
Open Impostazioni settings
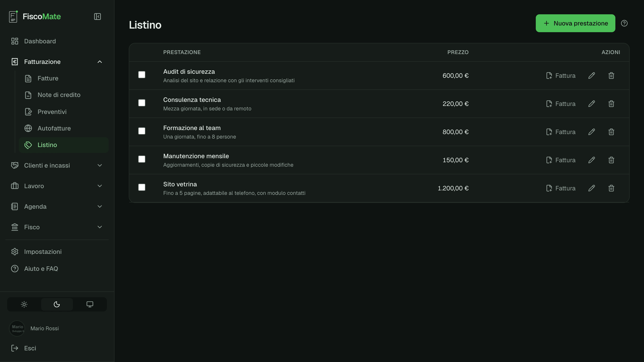coord(57,252)
